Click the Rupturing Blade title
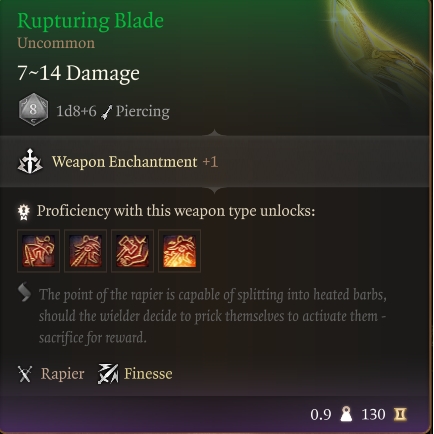The width and height of the screenshot is (434, 434). tap(90, 21)
